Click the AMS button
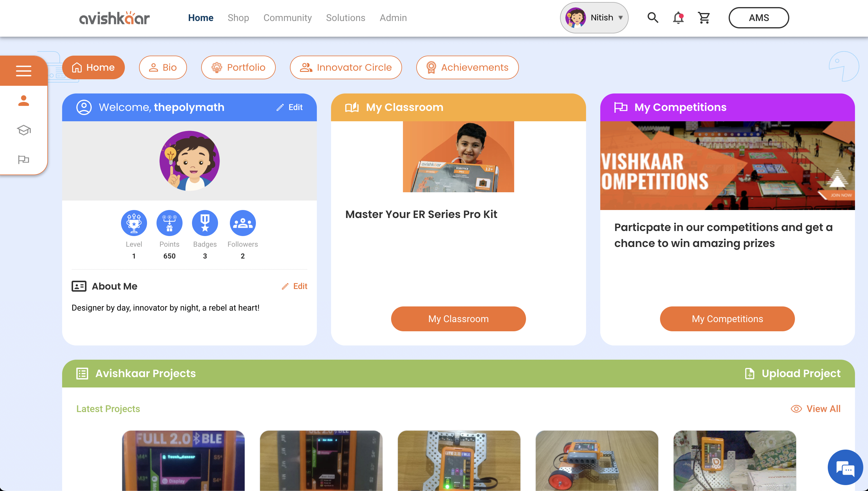 tap(759, 17)
